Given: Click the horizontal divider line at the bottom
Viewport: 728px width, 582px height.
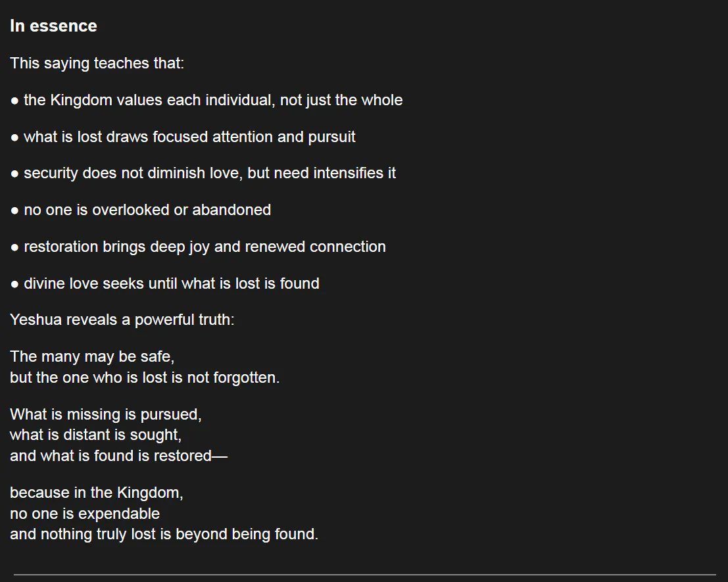Looking at the screenshot, I should 364,575.
